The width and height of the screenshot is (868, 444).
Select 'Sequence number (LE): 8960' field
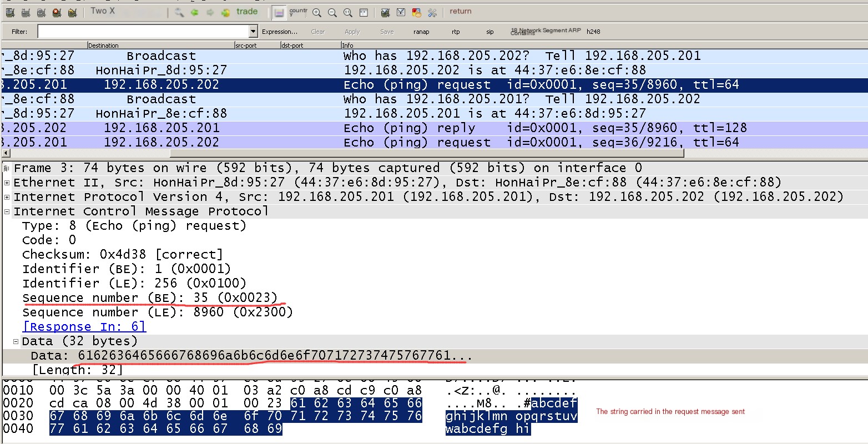click(x=157, y=312)
